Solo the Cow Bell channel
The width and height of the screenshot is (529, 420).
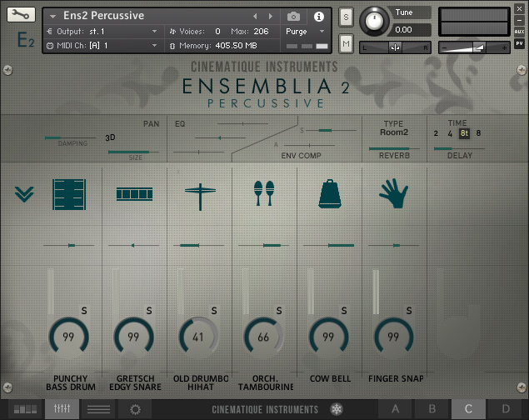tap(344, 311)
